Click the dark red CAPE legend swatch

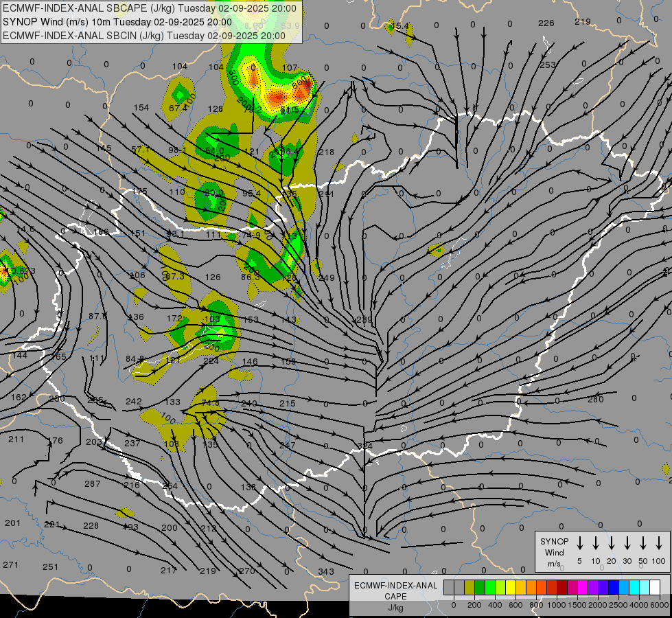[562, 588]
